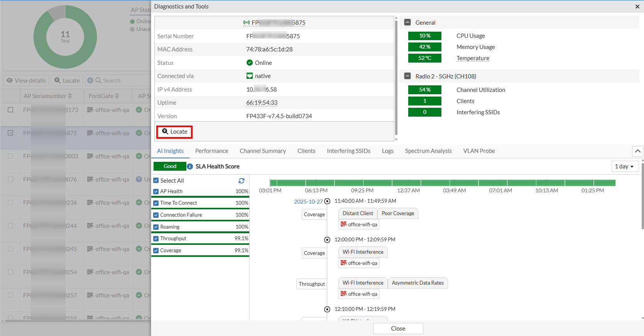
Task: Click the native connection FortiGate icon
Action: click(250, 76)
